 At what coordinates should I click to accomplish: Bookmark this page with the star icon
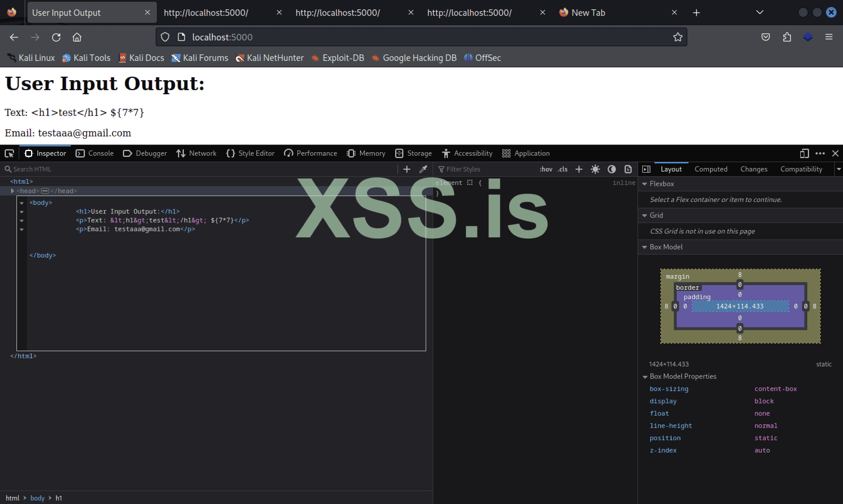(x=678, y=37)
